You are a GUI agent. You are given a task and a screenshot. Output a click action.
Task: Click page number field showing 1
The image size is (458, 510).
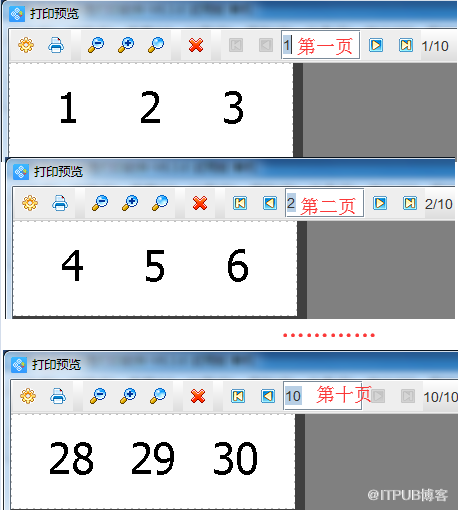coord(320,45)
